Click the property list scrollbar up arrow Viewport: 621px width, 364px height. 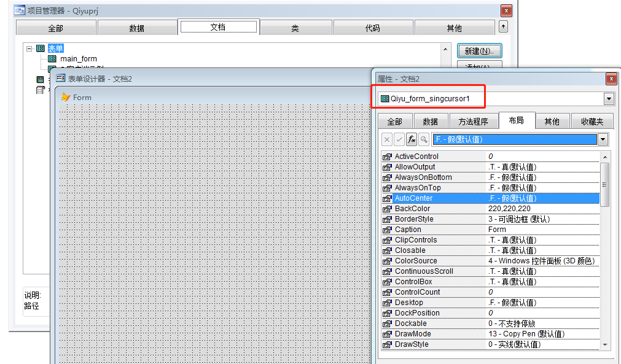click(x=605, y=157)
